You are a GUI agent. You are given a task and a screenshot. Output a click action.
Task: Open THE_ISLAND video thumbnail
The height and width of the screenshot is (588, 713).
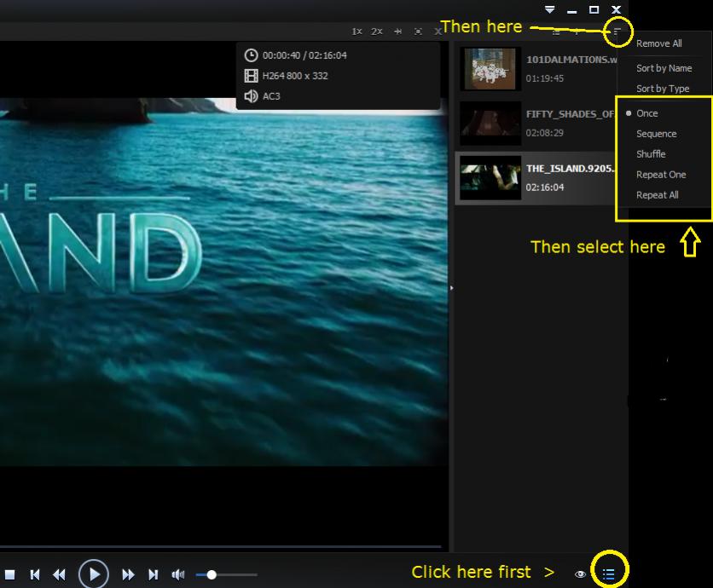point(490,177)
